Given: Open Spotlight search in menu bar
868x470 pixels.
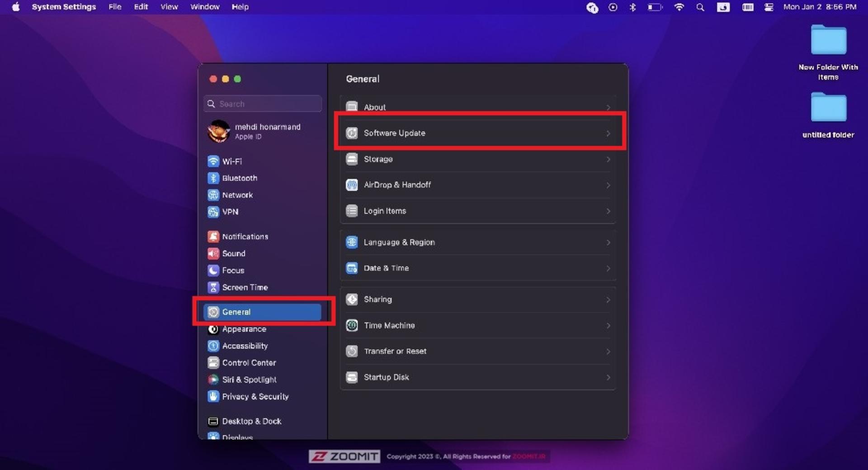Looking at the screenshot, I should [x=700, y=7].
